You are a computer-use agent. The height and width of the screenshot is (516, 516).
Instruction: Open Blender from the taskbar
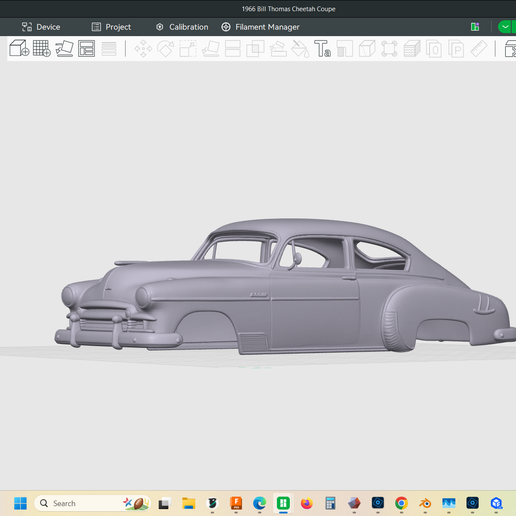tap(425, 503)
